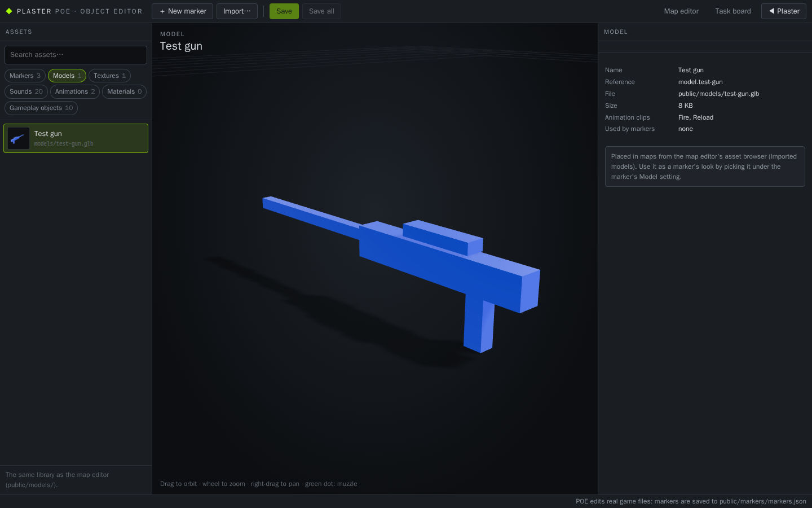Click the Test gun viewport heading
Image resolution: width=812 pixels, height=508 pixels.
(x=181, y=46)
